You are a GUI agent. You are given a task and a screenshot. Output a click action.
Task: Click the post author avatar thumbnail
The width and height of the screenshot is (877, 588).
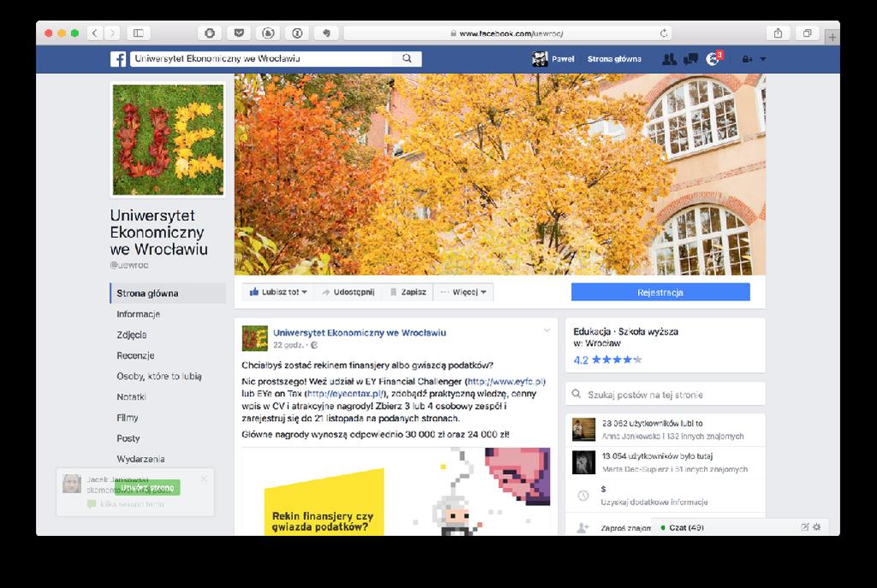click(x=254, y=338)
